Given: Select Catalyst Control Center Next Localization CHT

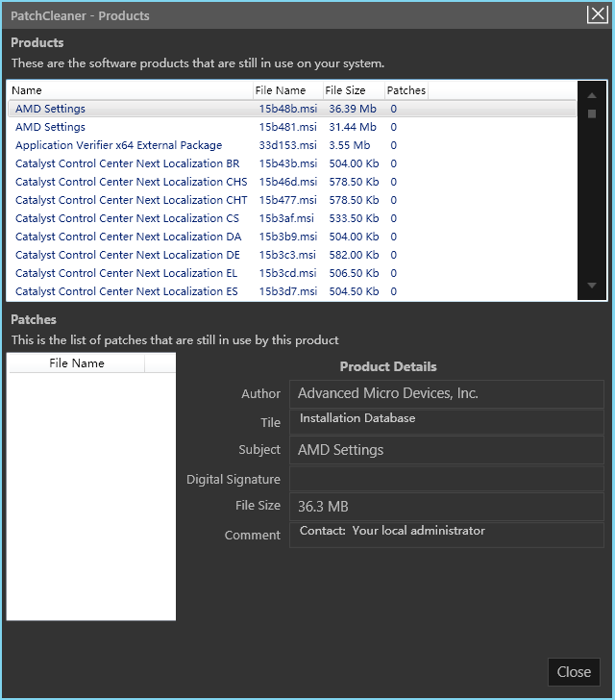Looking at the screenshot, I should (x=292, y=200).
